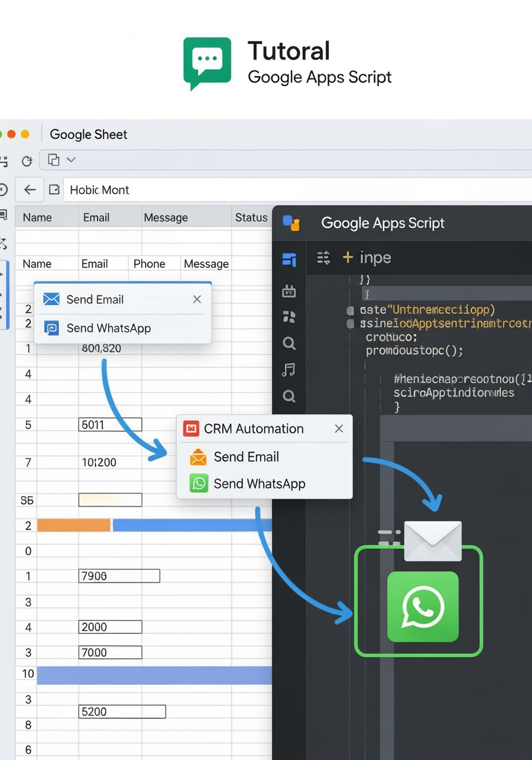This screenshot has width=532, height=760.
Task: Click the white envelope icon above WhatsApp
Action: click(432, 541)
